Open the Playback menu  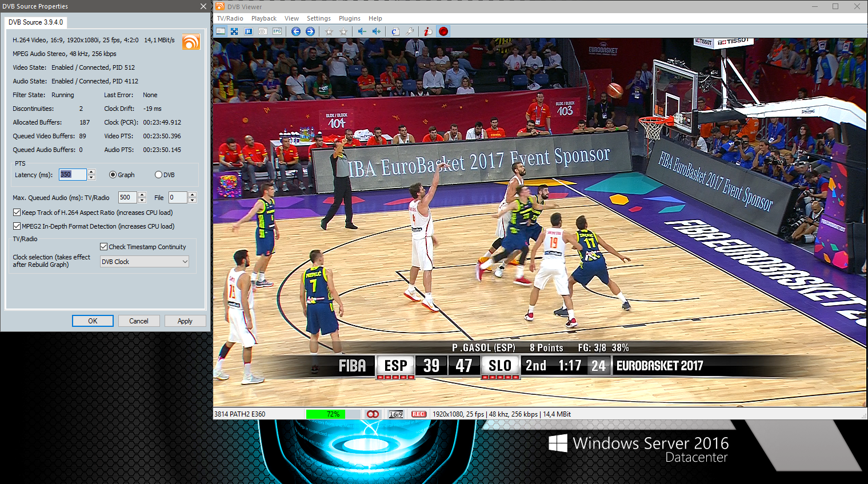[x=264, y=18]
